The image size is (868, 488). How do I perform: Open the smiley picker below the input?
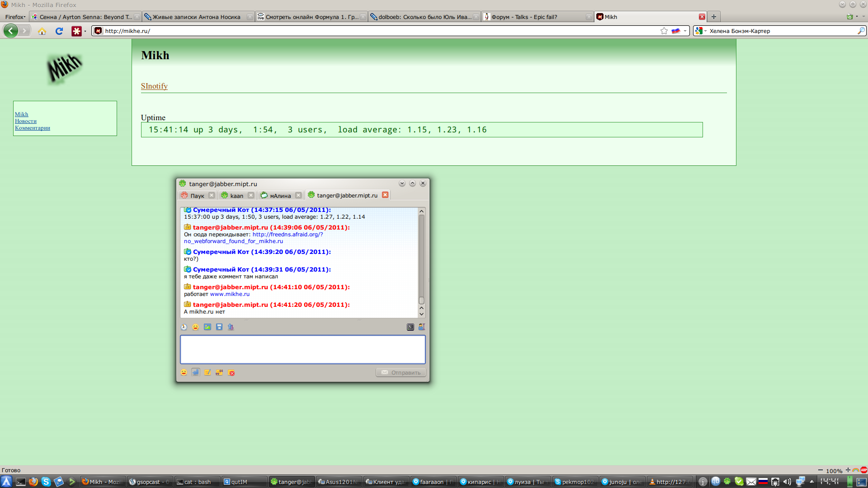tap(184, 373)
